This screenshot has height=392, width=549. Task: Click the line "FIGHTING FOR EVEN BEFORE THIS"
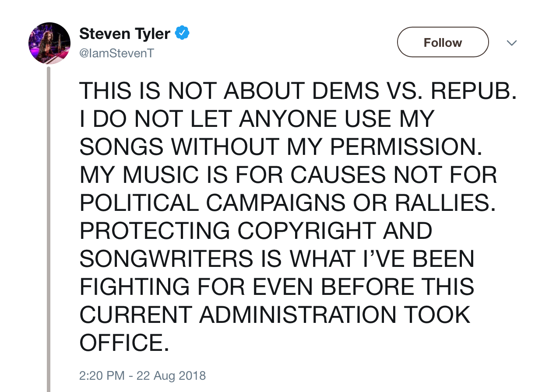(x=277, y=287)
